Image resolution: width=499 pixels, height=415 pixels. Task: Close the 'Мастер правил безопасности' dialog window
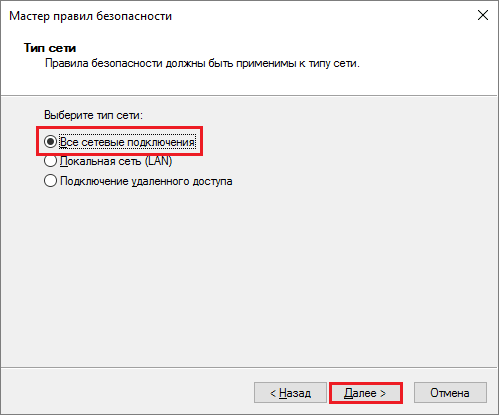click(483, 15)
